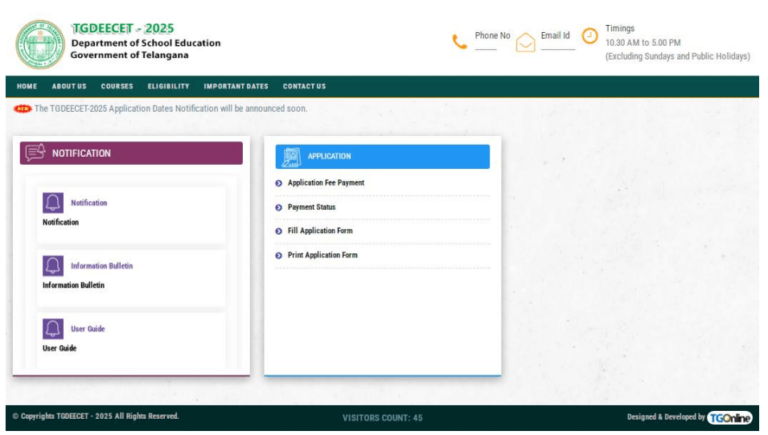Image resolution: width=768 pixels, height=435 pixels.
Task: Click the Designed & Developed by text
Action: coord(666,417)
